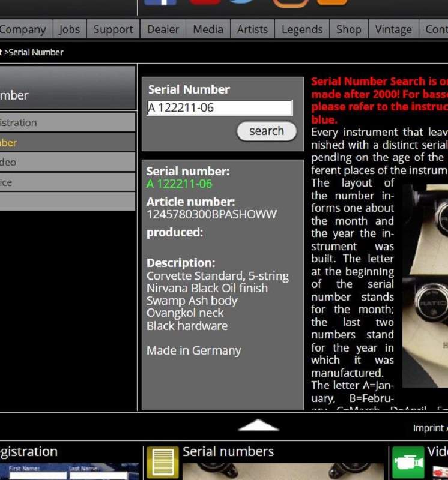Open the registration footer heading
This screenshot has width=448, height=480.
tap(29, 452)
